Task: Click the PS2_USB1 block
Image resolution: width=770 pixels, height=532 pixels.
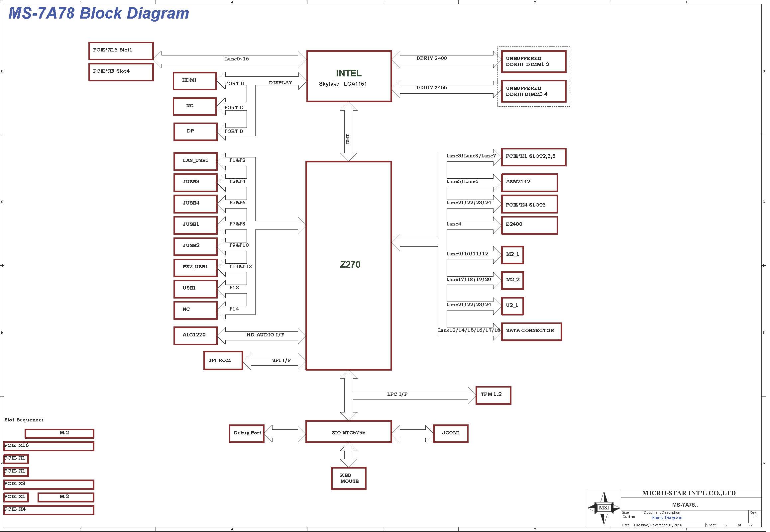Action: [x=196, y=268]
